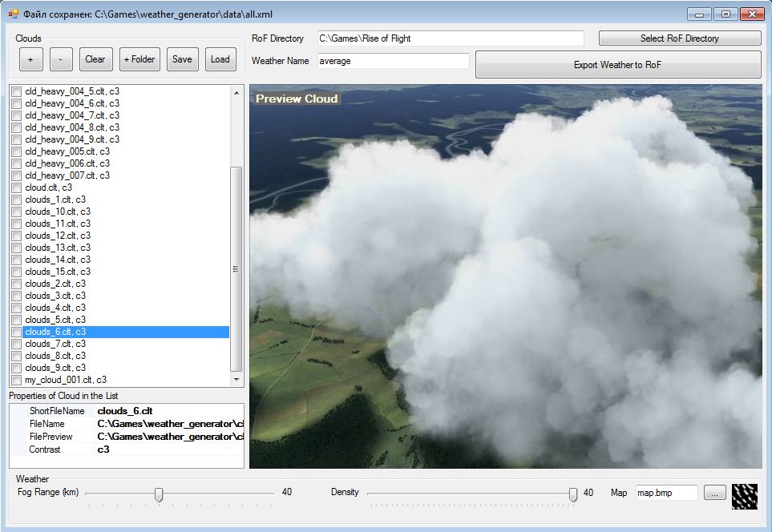Click the Density slider handle

(x=573, y=494)
